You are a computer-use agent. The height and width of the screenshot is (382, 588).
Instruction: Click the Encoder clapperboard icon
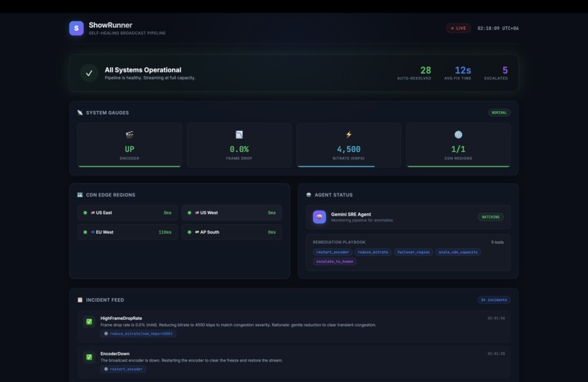pos(129,134)
